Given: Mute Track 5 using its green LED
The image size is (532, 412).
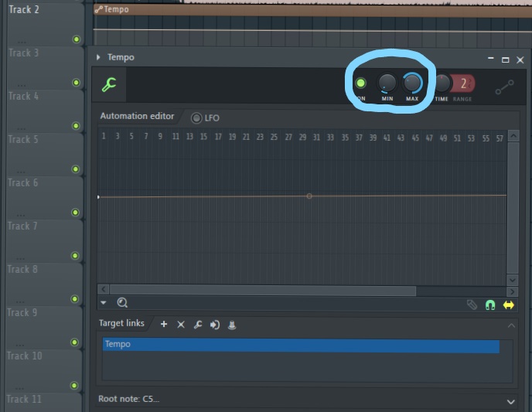Looking at the screenshot, I should (x=76, y=169).
